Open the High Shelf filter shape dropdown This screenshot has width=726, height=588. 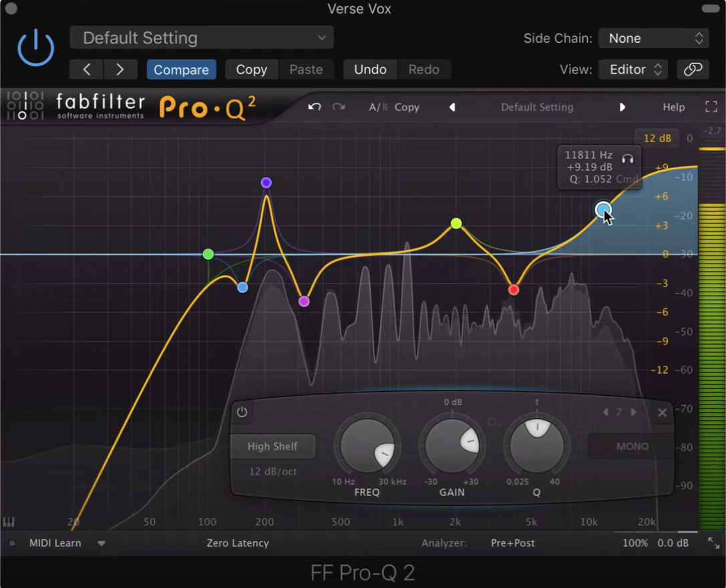coord(273,447)
